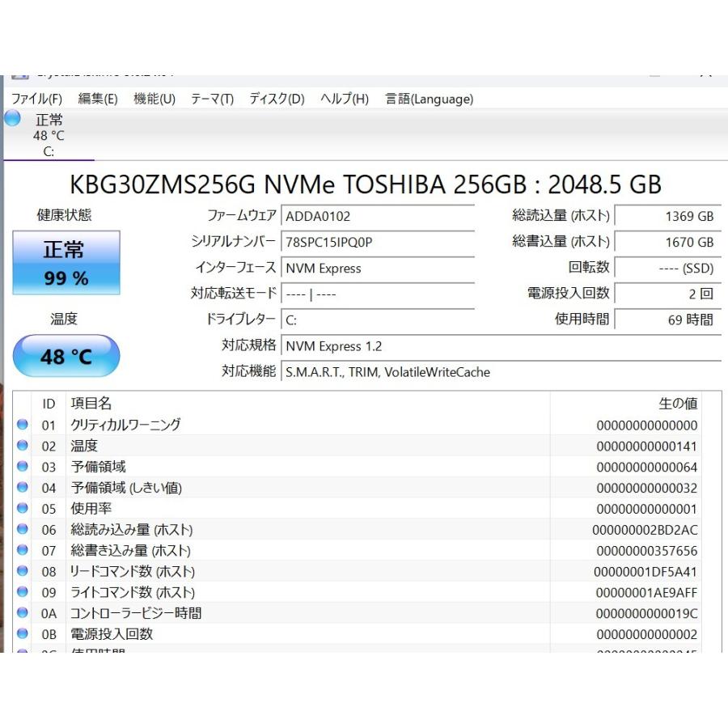This screenshot has width=728, height=728.
Task: Click raw value 00000000357656
Action: click(647, 551)
